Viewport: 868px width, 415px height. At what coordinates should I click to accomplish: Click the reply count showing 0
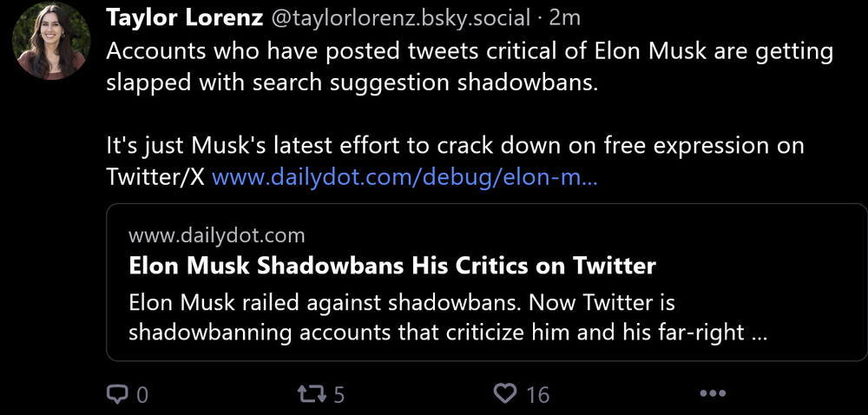[142, 395]
